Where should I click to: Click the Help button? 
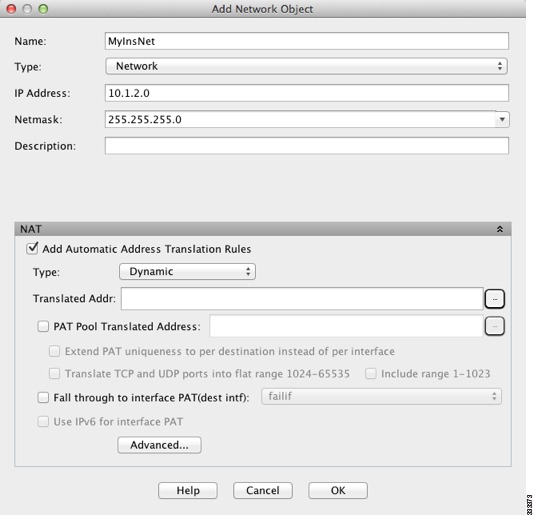point(188,490)
